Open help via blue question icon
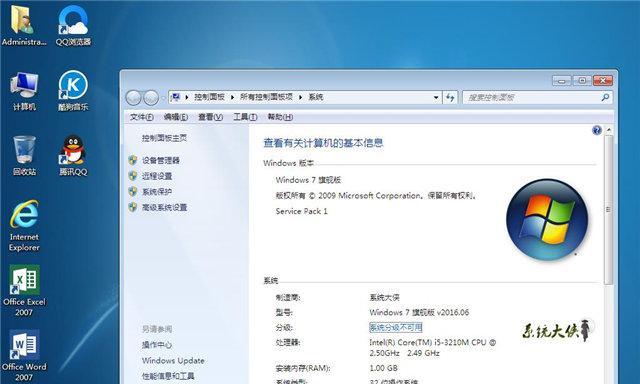This screenshot has width=640, height=384. pyautogui.click(x=597, y=130)
